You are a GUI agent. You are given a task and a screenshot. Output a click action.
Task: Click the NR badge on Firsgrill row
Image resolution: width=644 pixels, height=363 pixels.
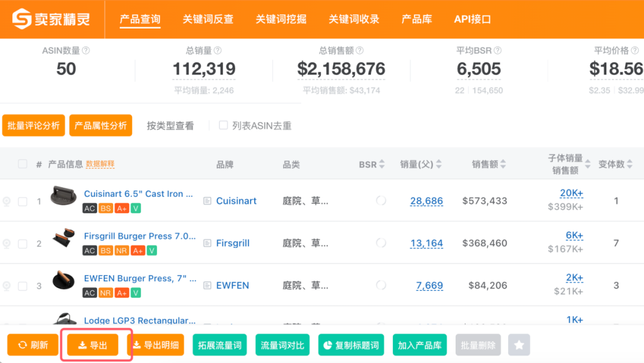click(122, 250)
